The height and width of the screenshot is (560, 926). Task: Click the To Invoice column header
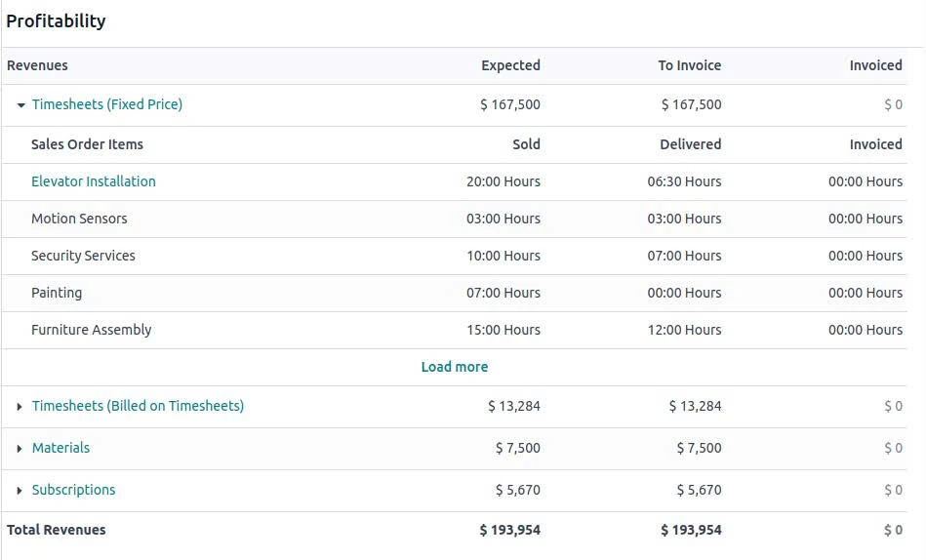pyautogui.click(x=689, y=65)
